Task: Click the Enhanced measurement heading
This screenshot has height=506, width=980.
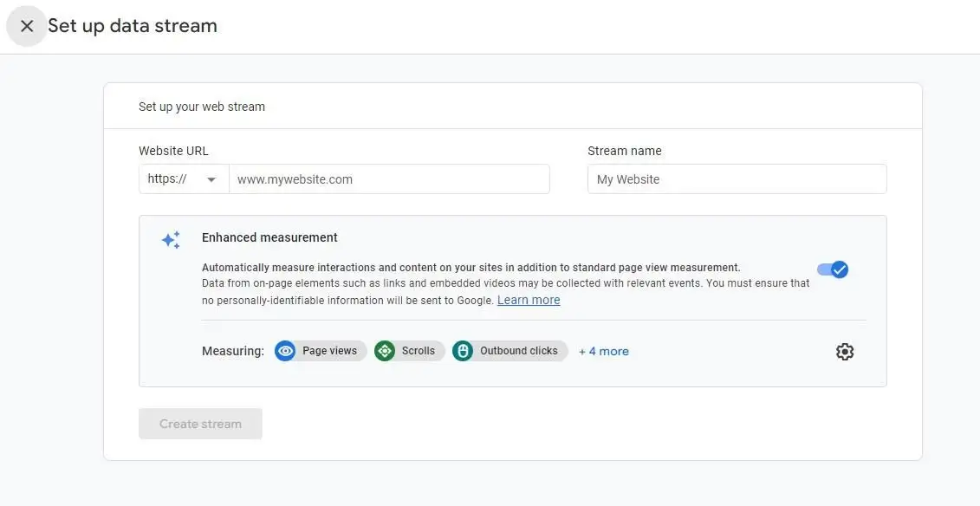Action: [x=269, y=237]
